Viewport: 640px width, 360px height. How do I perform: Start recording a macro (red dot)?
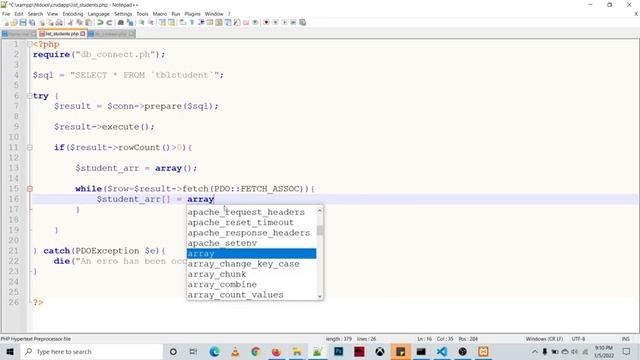[266, 22]
